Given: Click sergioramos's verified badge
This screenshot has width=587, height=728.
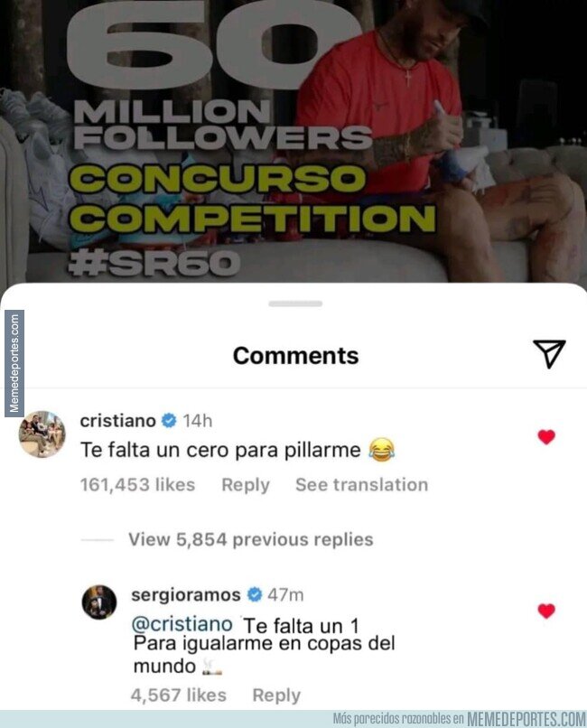Looking at the screenshot, I should click(255, 594).
